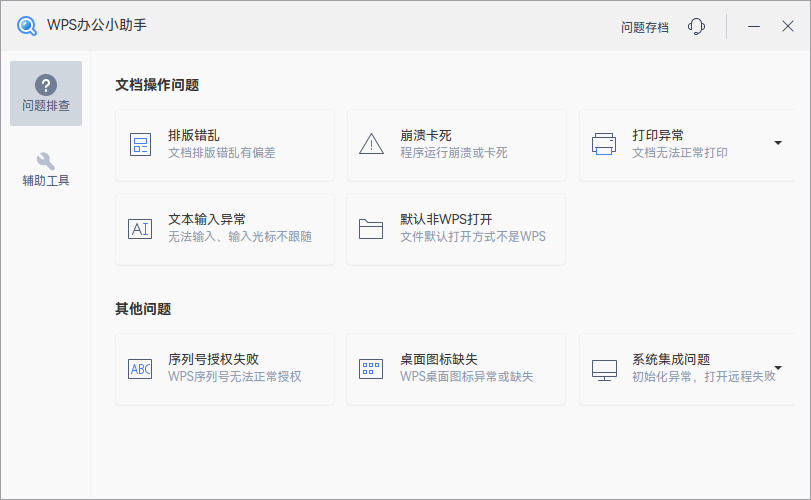Click the 桌面图标缺失 grid icon
The height and width of the screenshot is (500, 811).
(371, 369)
